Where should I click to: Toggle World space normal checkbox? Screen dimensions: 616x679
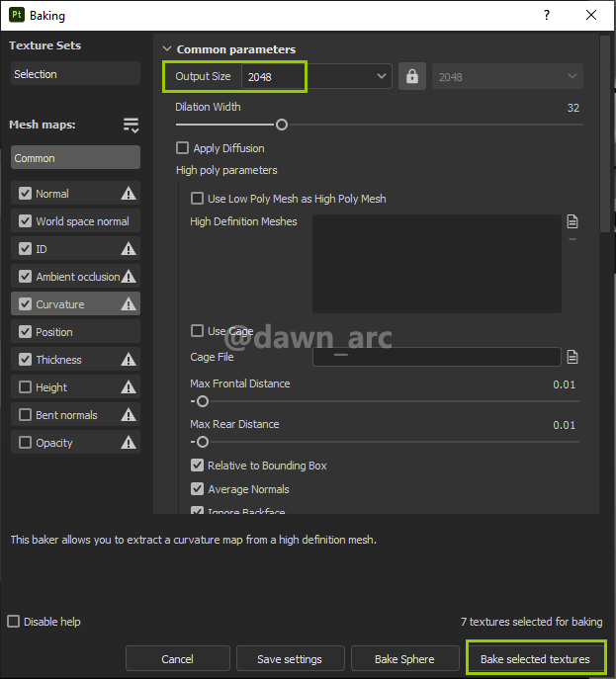tap(25, 220)
